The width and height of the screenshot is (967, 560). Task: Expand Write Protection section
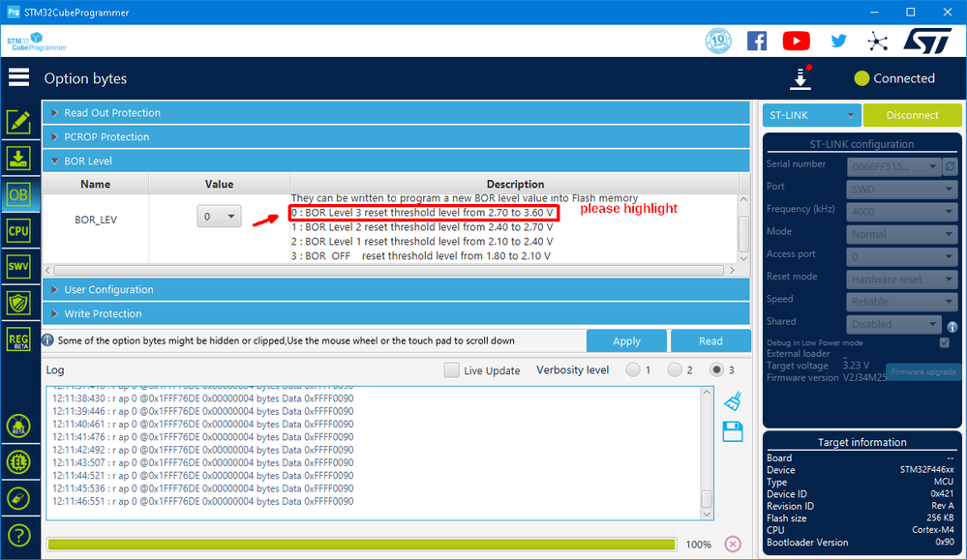[x=396, y=313]
